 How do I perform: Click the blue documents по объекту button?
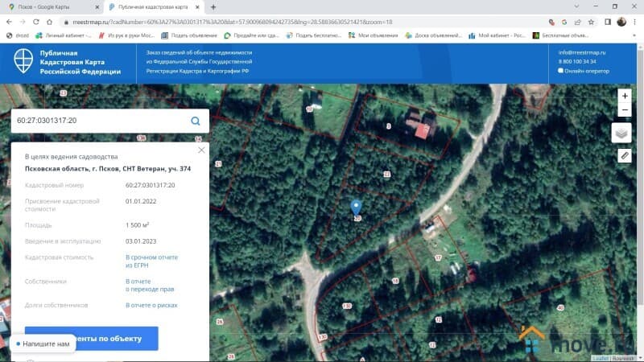click(92, 339)
